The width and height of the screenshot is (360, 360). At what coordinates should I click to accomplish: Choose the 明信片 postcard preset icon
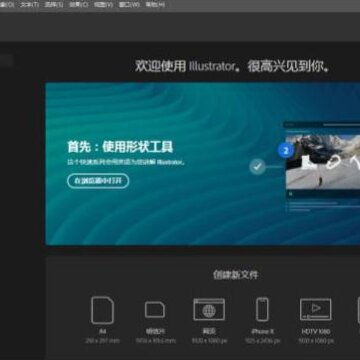[x=155, y=310]
